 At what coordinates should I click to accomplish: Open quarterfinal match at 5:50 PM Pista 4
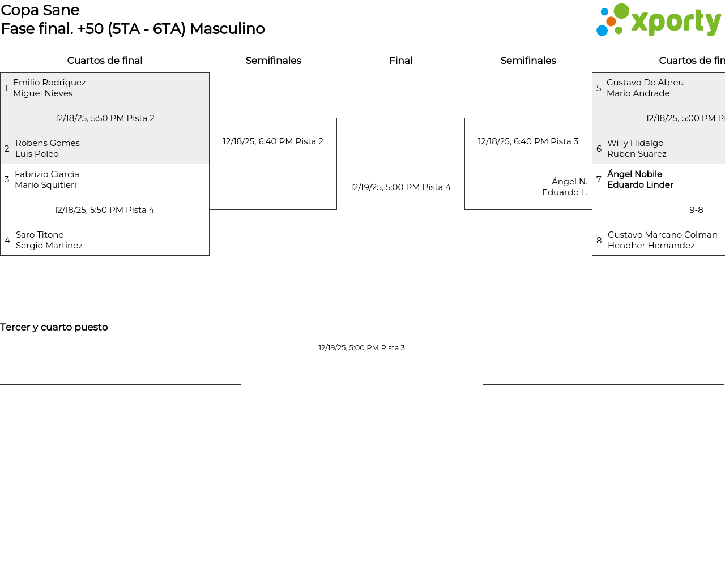(104, 210)
